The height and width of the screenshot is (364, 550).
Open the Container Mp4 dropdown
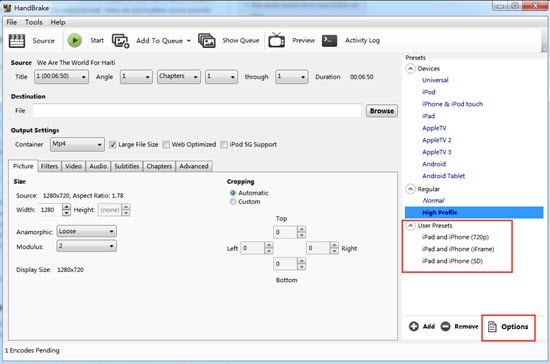[x=77, y=144]
